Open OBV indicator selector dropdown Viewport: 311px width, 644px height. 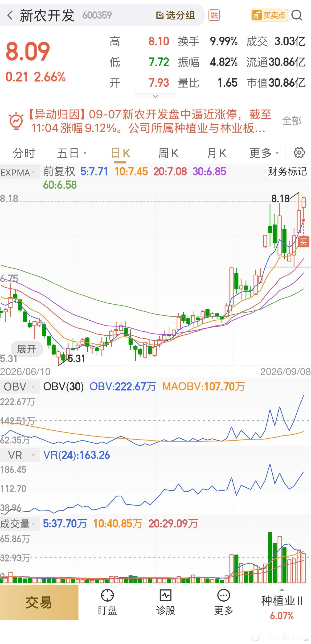20,387
